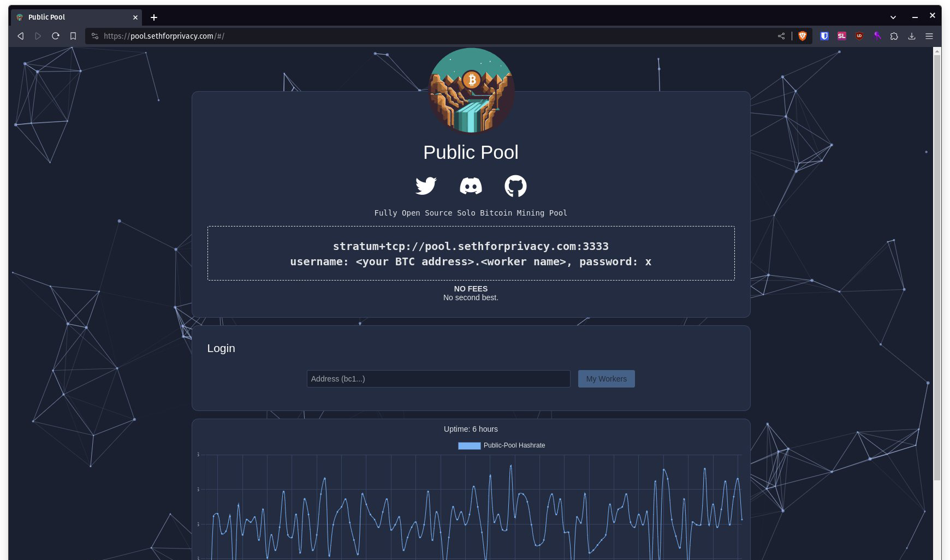Click the bookmark icon in the toolbar
The image size is (950, 560).
click(73, 36)
